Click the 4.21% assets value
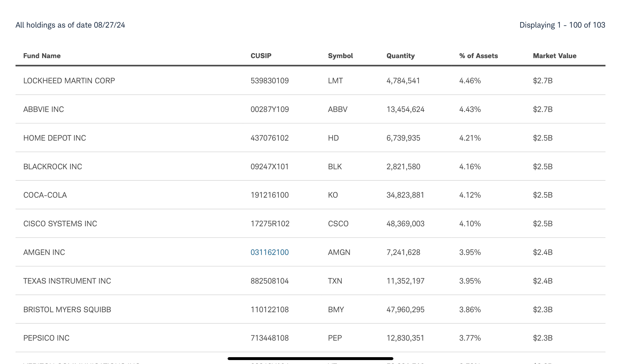The height and width of the screenshot is (364, 621). pyautogui.click(x=470, y=138)
